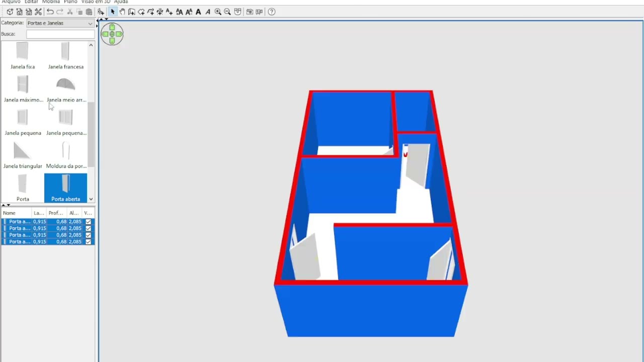Open the Visão em 3D menu

pyautogui.click(x=96, y=2)
